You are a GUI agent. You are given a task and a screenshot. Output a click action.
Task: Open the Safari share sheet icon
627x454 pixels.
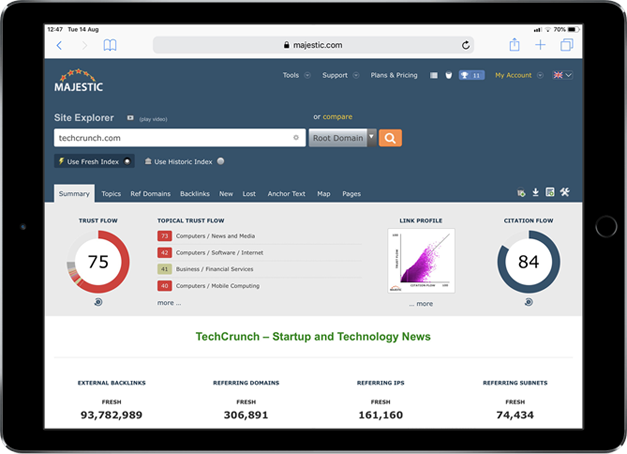514,44
